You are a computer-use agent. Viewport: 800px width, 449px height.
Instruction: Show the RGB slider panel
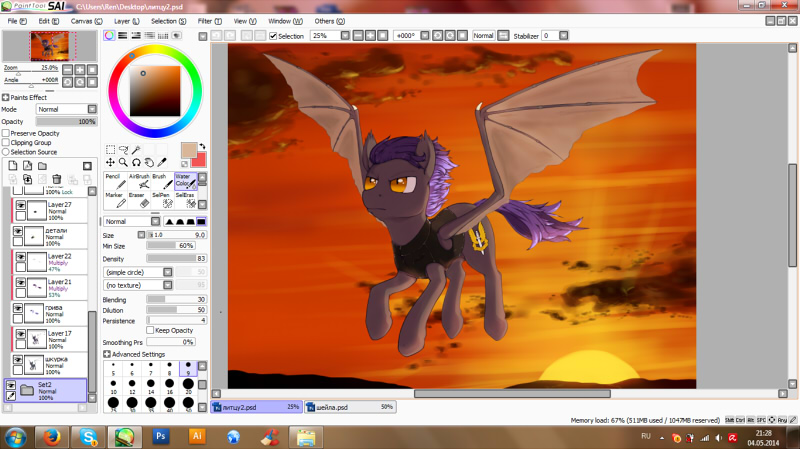[122, 35]
